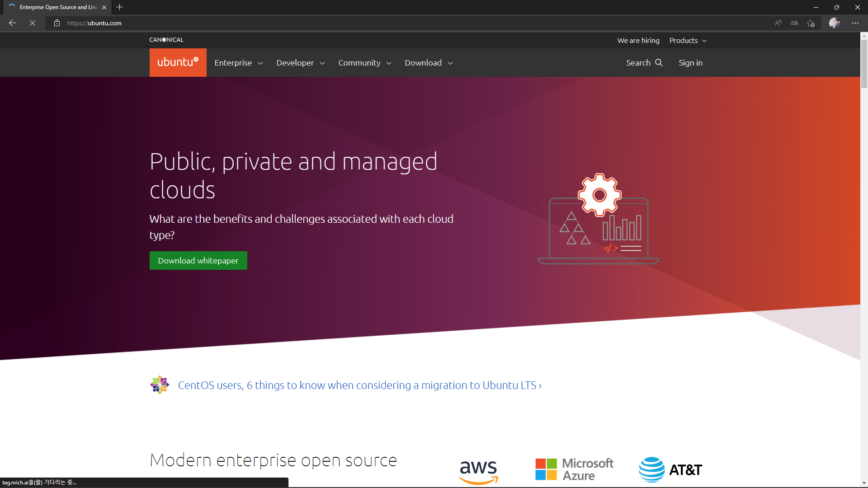Expand the Enterprise dropdown menu
Screen dimensions: 868x488
239,63
